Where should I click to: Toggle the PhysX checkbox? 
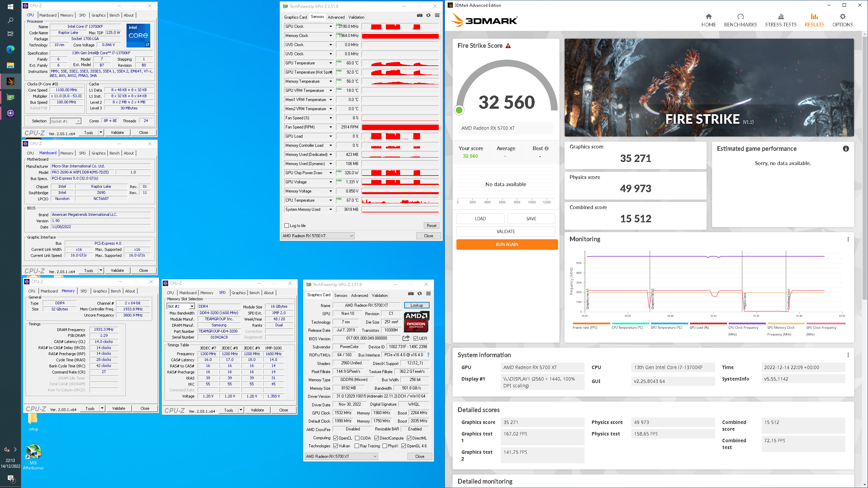(x=384, y=446)
